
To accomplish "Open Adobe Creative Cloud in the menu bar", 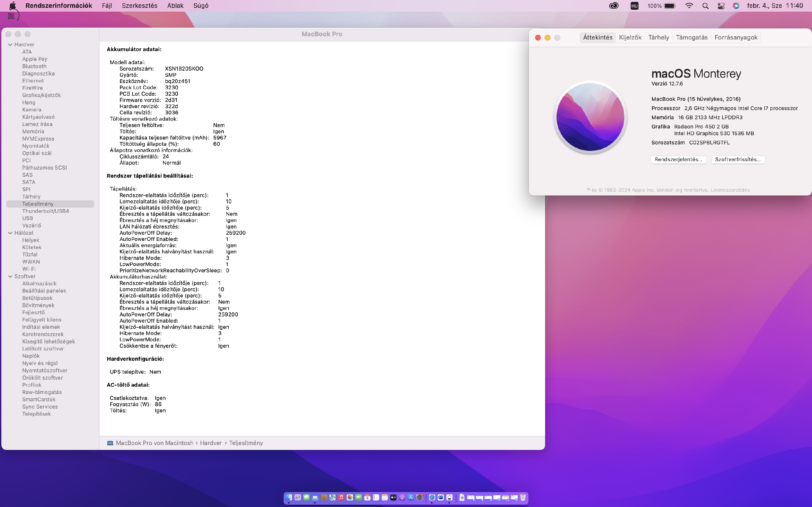I will (614, 6).
